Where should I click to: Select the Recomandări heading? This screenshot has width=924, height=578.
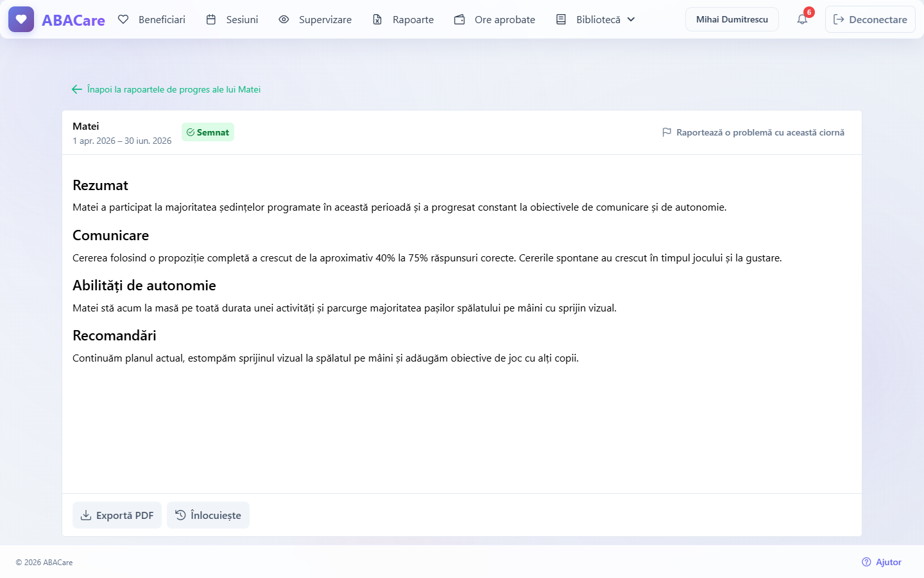click(114, 336)
